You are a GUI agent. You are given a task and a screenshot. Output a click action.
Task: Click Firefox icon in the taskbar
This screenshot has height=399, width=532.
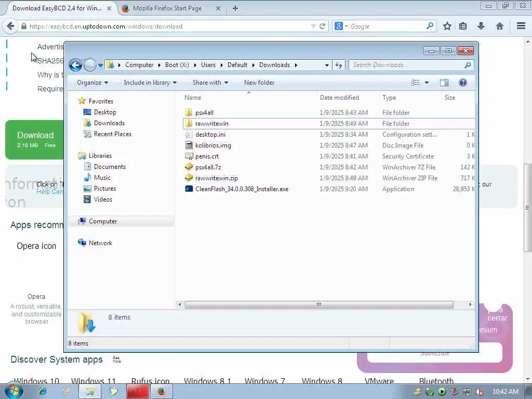point(162,392)
